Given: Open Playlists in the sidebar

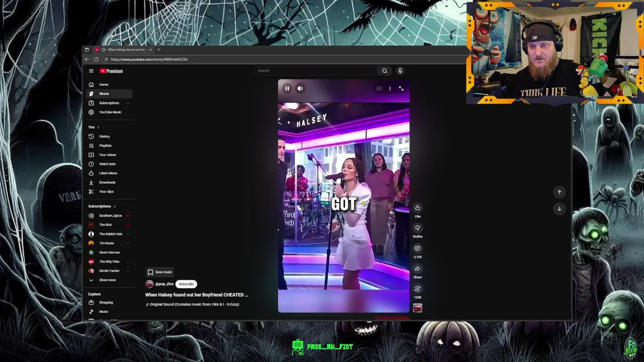Looking at the screenshot, I should coord(110,146).
